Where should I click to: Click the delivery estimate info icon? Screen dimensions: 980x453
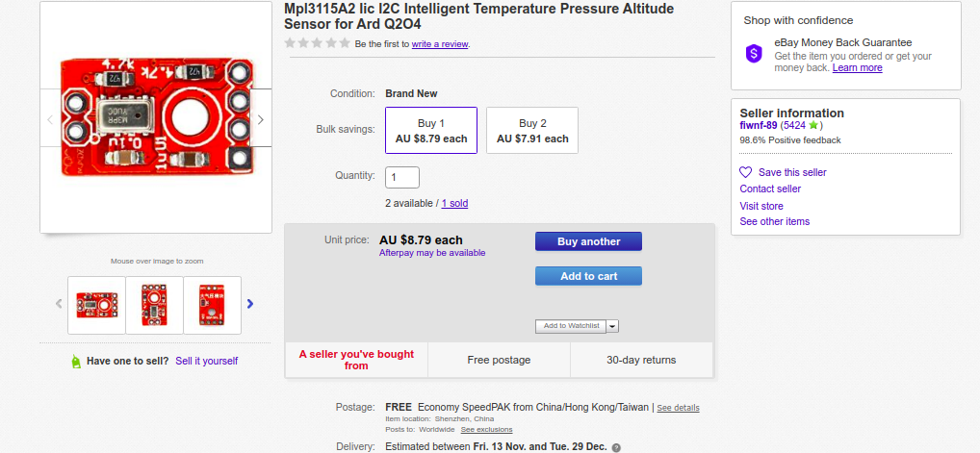click(616, 447)
